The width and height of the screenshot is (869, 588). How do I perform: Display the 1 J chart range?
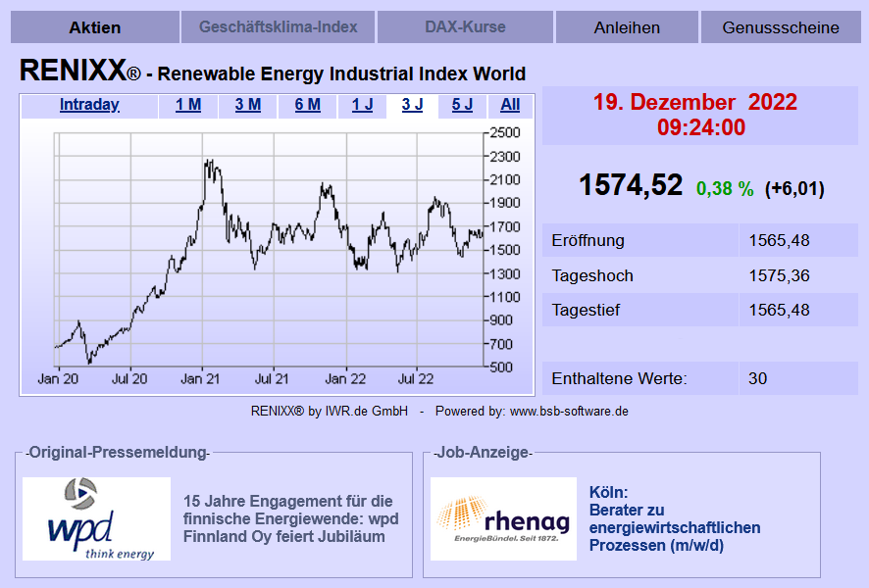click(x=362, y=105)
